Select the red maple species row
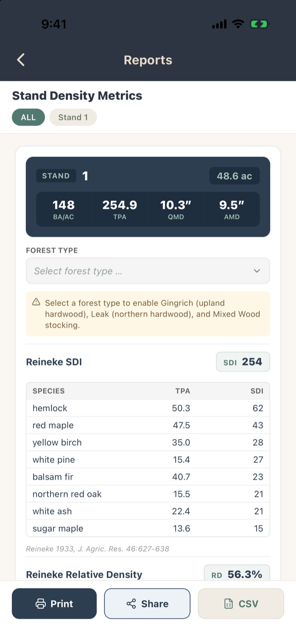Screen dimensions: 296x644 (148, 426)
